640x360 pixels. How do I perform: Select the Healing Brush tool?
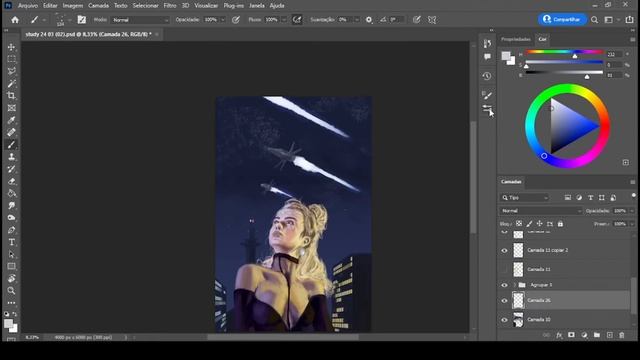coord(11,132)
